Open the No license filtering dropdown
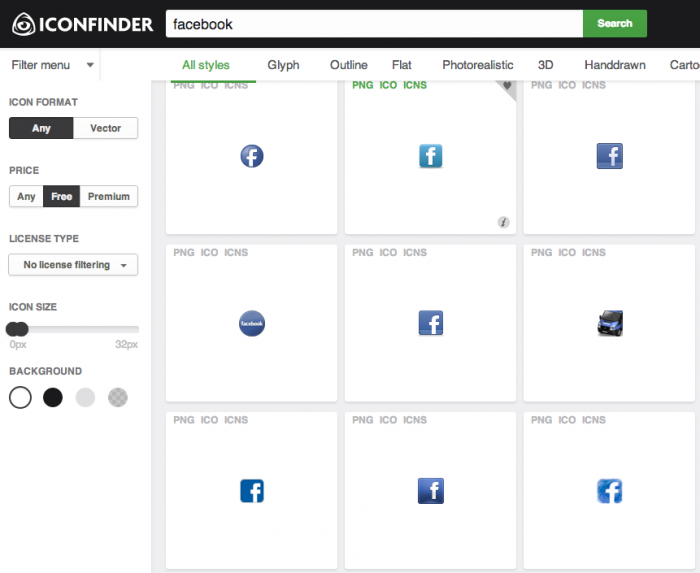This screenshot has height=573, width=700. point(73,265)
